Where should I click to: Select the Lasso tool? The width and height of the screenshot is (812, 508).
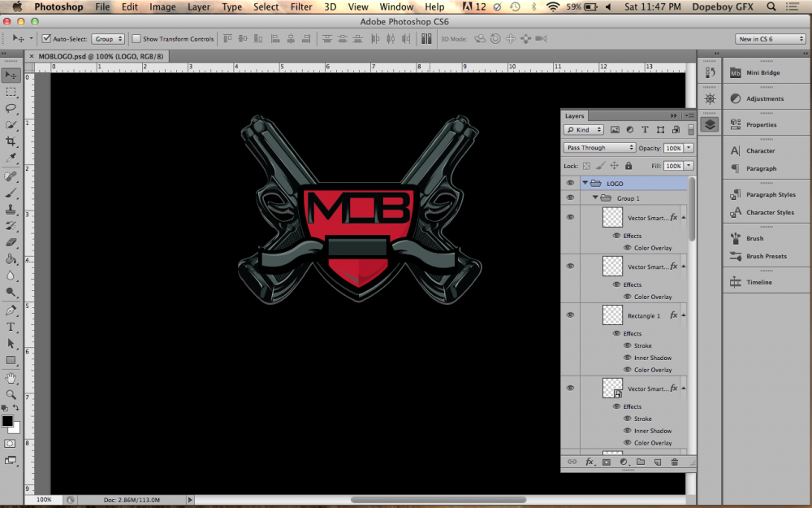tap(11, 108)
